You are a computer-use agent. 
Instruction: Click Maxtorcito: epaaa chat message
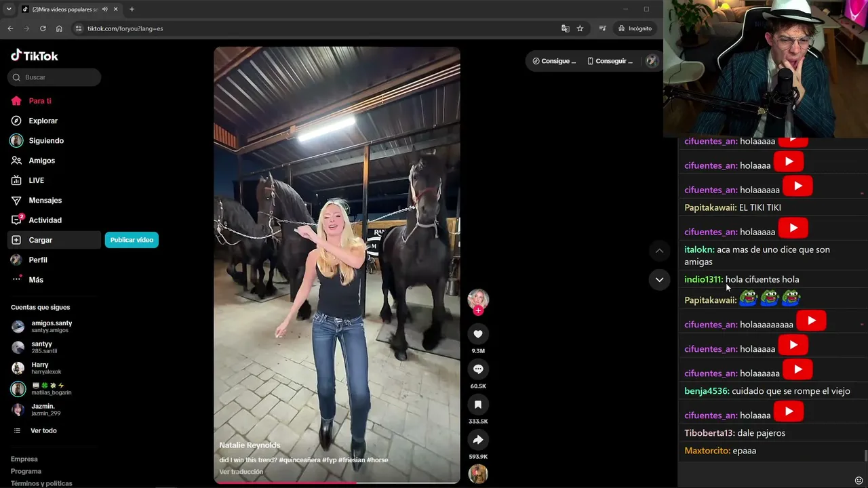pyautogui.click(x=720, y=451)
